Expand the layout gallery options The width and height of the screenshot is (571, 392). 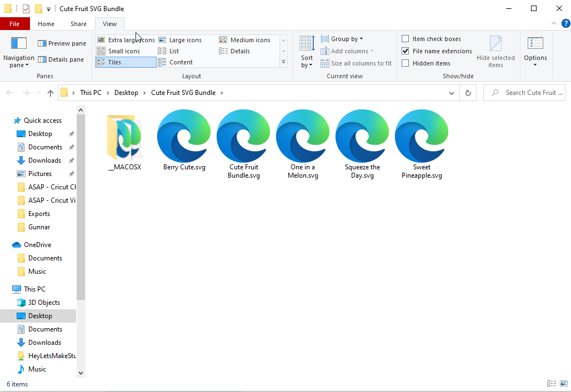click(x=284, y=62)
